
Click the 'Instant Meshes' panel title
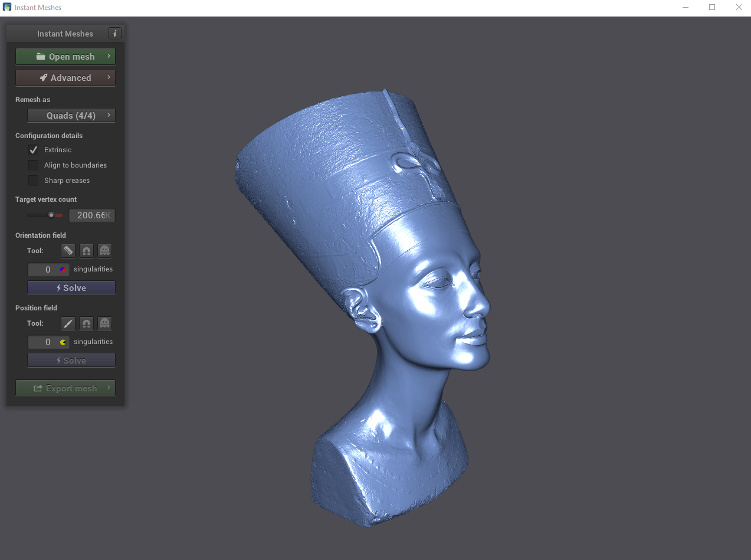65,34
